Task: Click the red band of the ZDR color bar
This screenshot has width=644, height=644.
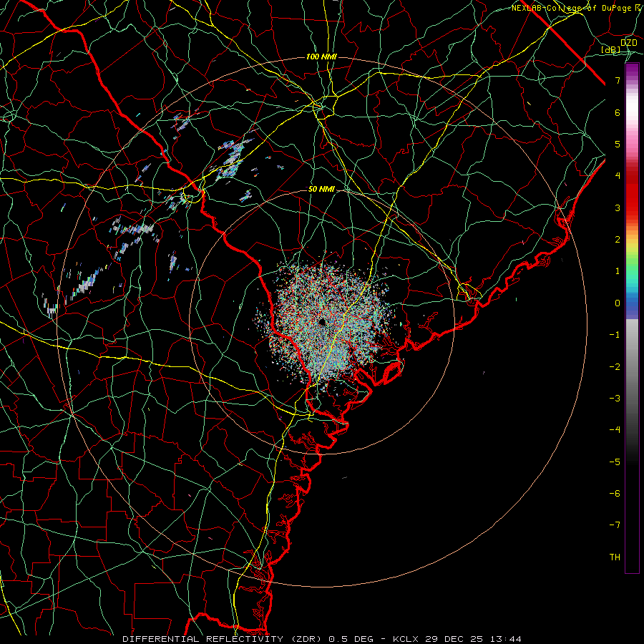Action: (632, 193)
